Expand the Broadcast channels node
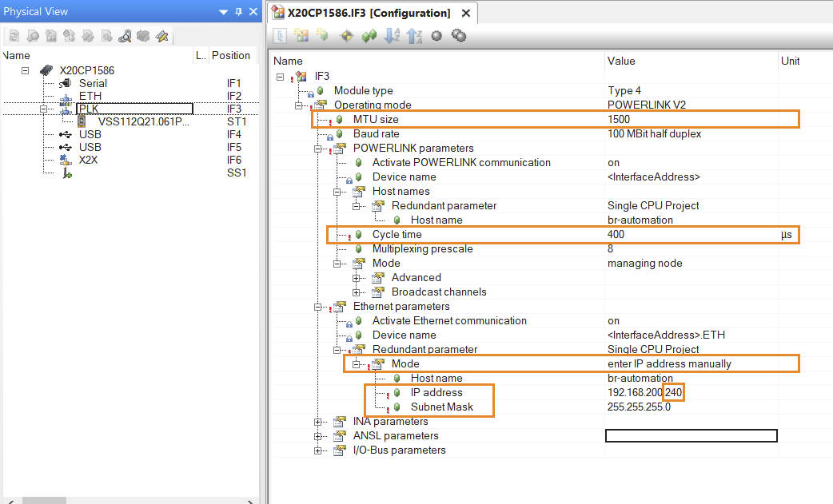 click(356, 292)
